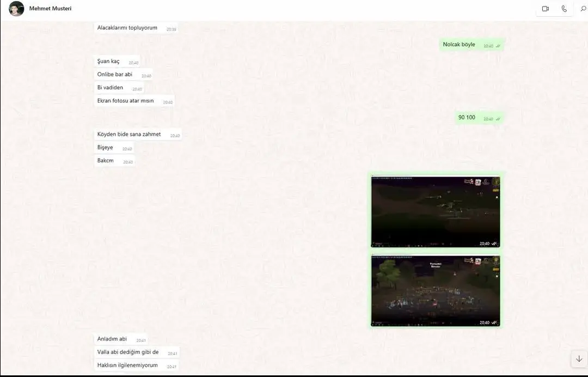Click the 'Bakcm' message bubble

pyautogui.click(x=114, y=161)
